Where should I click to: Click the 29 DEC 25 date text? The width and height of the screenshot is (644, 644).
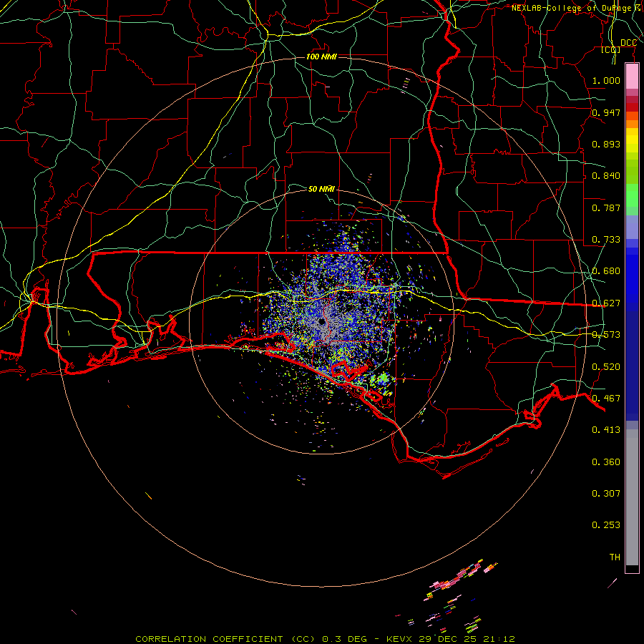pyautogui.click(x=447, y=639)
